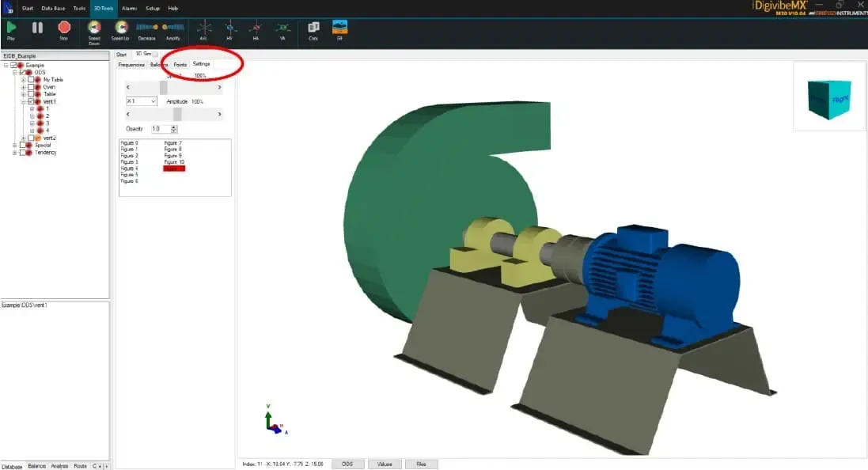Switch to the Points tab
The width and height of the screenshot is (868, 470).
click(x=180, y=65)
